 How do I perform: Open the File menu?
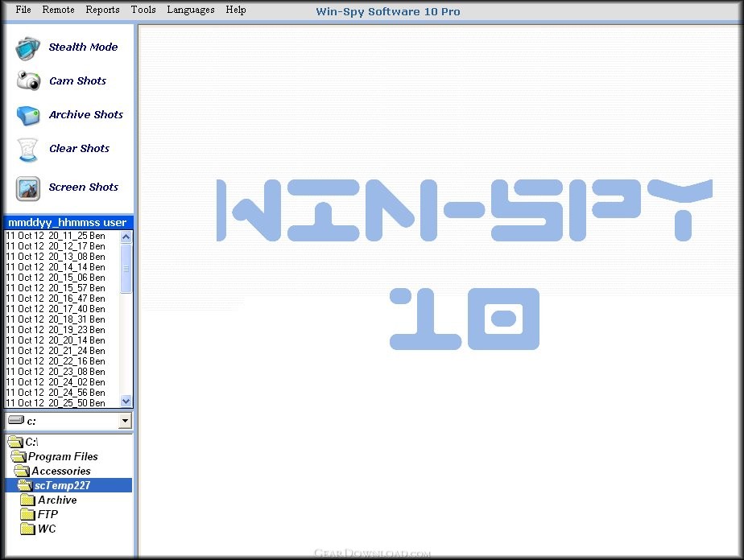(x=23, y=10)
